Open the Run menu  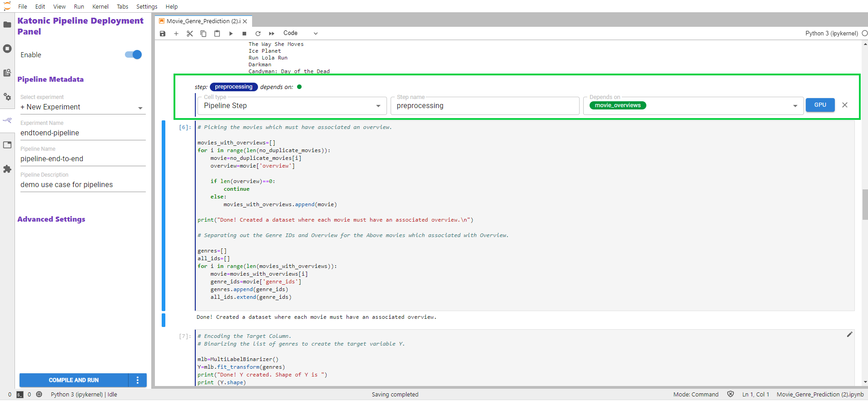coord(79,6)
